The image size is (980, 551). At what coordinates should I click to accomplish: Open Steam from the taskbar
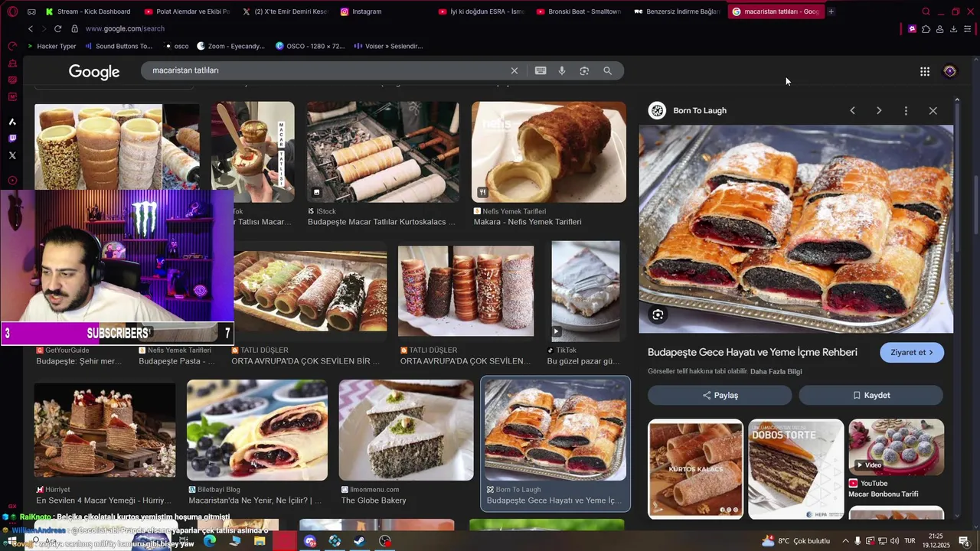(360, 541)
